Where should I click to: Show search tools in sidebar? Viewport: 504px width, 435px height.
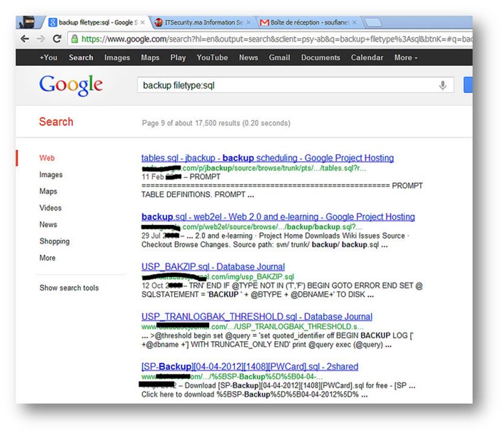tap(69, 288)
